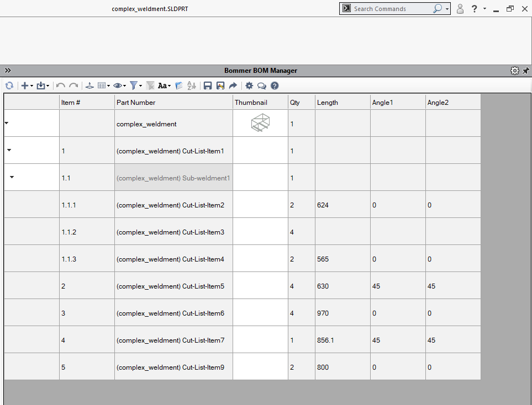Viewport: 532px width, 405px height.
Task: Click the redo arrow in toolbar
Action: (x=73, y=86)
